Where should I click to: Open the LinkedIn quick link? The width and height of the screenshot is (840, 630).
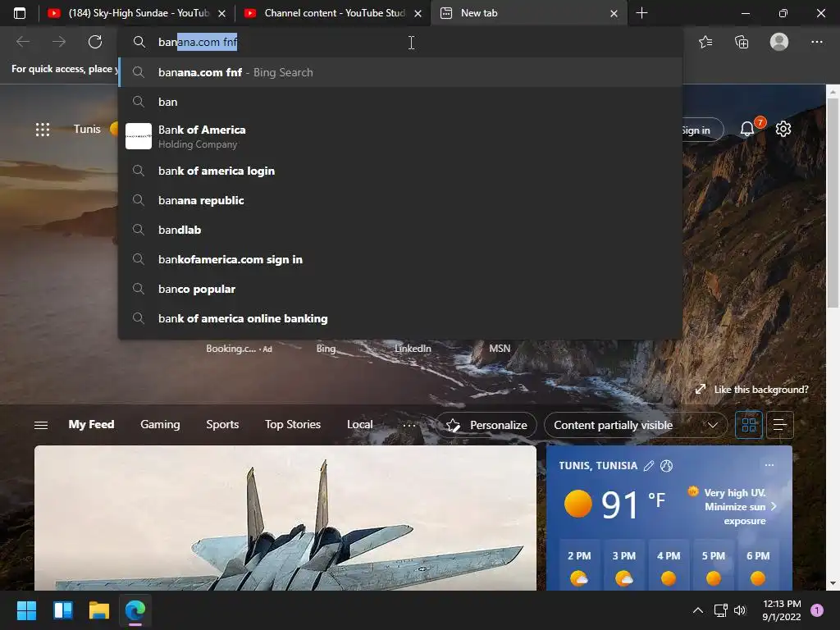pyautogui.click(x=413, y=348)
